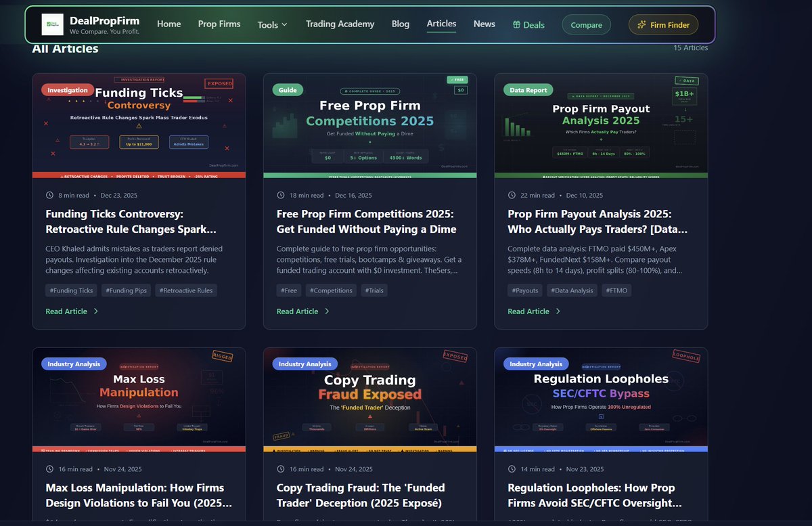Viewport: 812px width, 526px height.
Task: Click arrow icon after Funding Ticks Read Article
Action: tap(96, 311)
